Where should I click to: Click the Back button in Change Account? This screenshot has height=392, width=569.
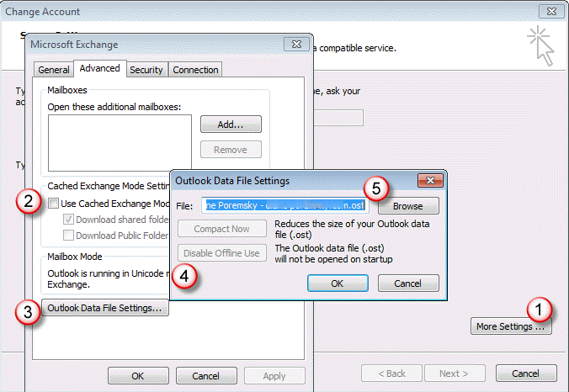coord(391,373)
